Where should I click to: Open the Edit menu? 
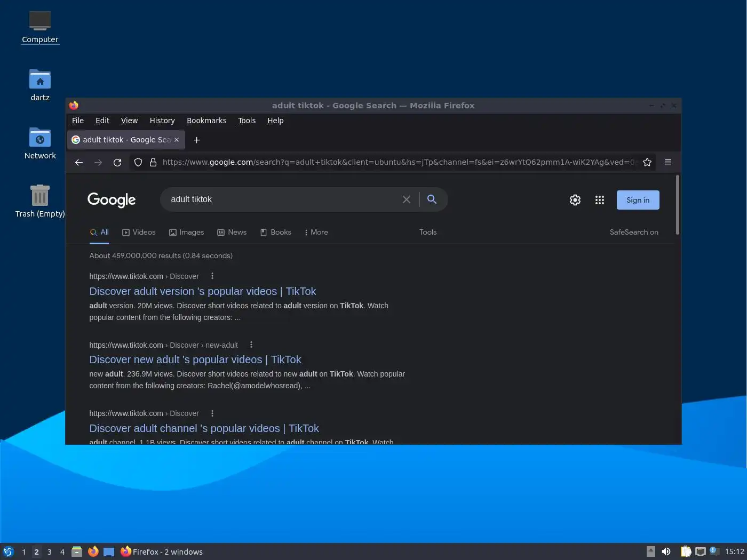coord(102,121)
